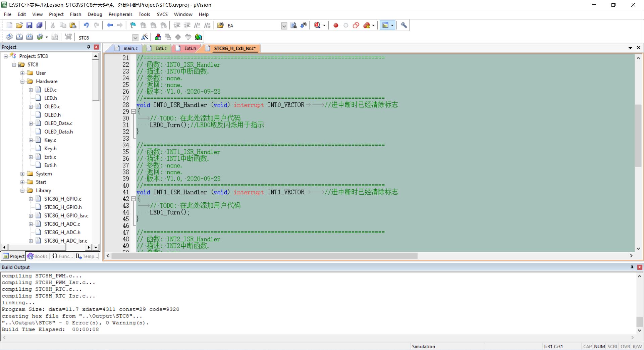Paste from clipboard toolbar icon
The image size is (644, 350).
click(x=73, y=25)
